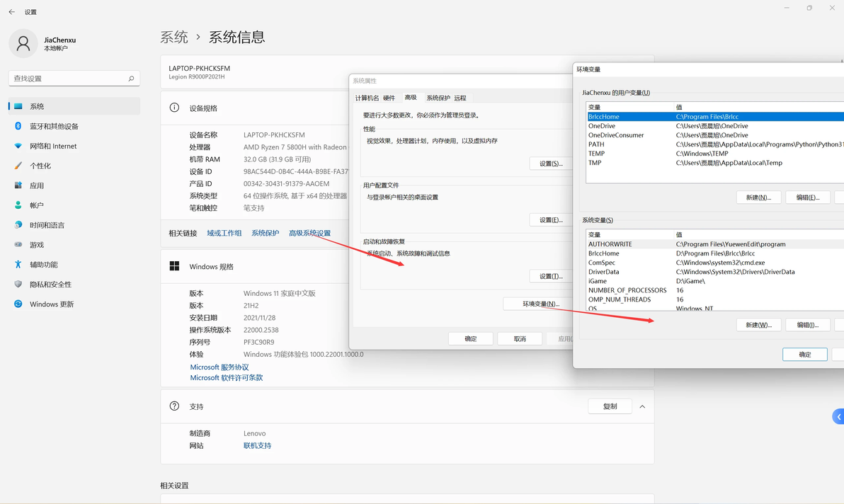844x504 pixels.
Task: Select system variable iGame row
Action: point(715,281)
